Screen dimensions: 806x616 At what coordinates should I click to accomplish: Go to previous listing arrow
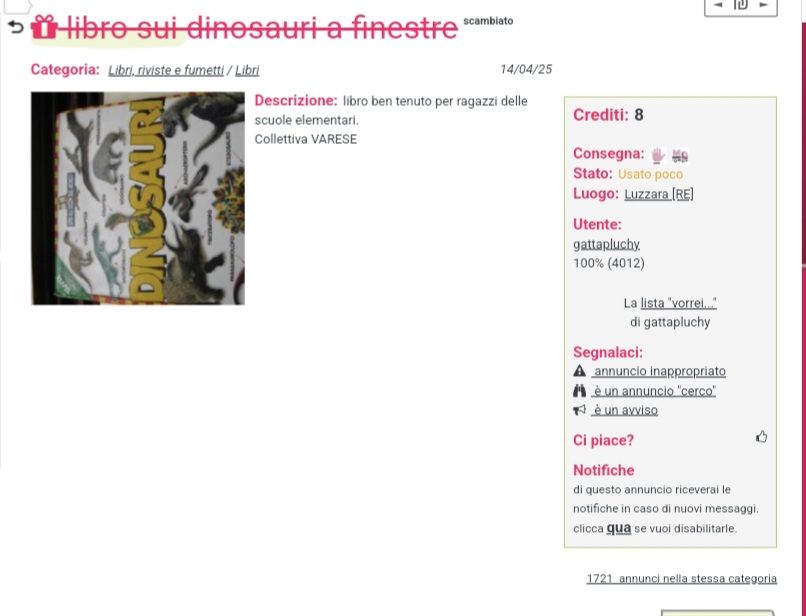tap(719, 5)
